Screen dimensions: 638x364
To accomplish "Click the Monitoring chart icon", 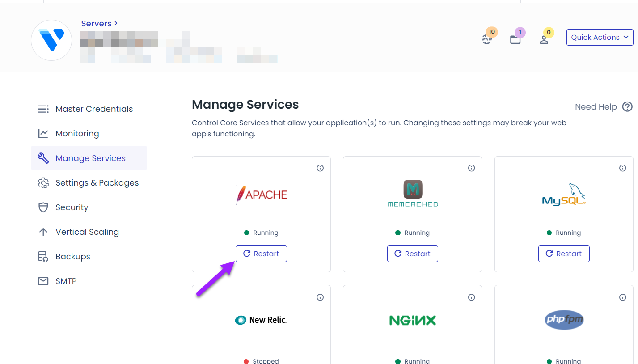I will 43,134.
